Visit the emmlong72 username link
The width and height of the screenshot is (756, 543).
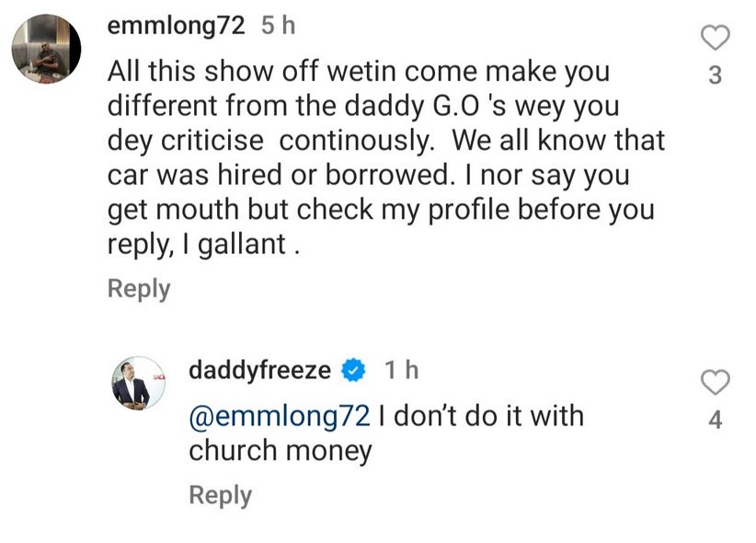[177, 27]
